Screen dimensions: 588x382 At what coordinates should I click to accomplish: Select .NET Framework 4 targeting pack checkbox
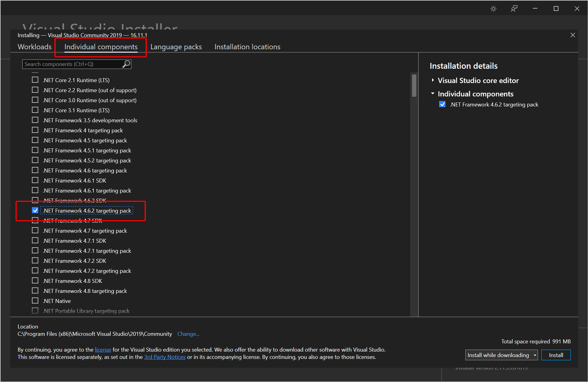pos(35,130)
